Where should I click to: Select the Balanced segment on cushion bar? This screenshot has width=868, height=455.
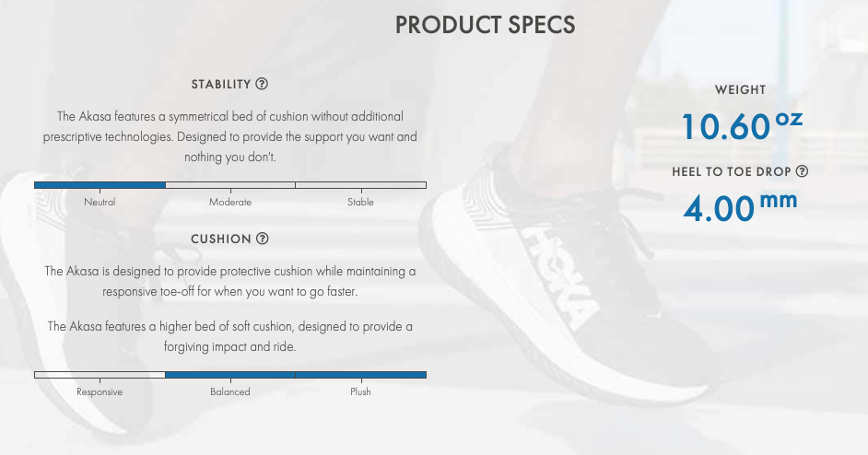click(x=230, y=375)
